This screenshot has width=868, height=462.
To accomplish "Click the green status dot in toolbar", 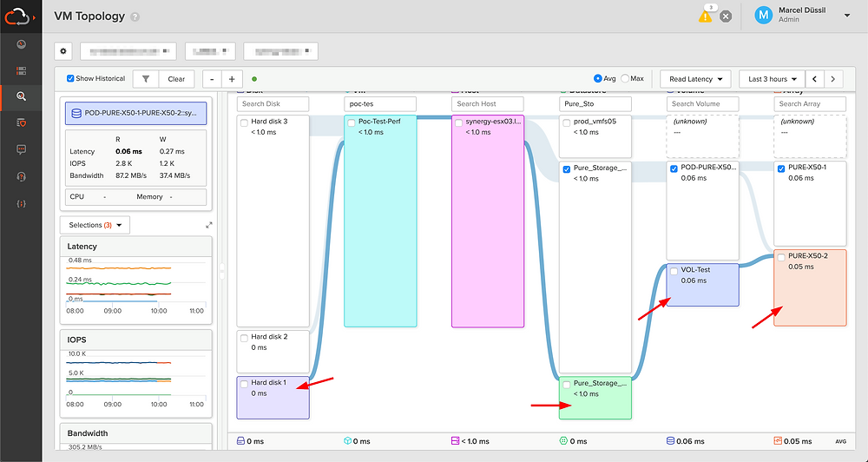I will coord(254,79).
